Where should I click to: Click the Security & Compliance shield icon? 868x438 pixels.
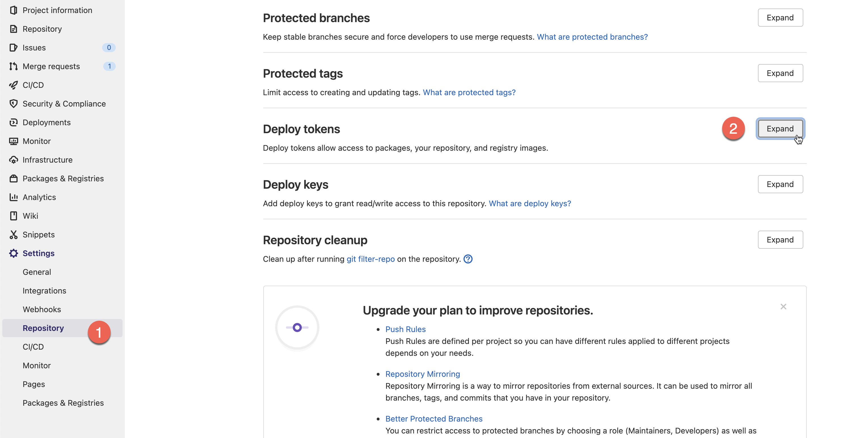pyautogui.click(x=14, y=104)
